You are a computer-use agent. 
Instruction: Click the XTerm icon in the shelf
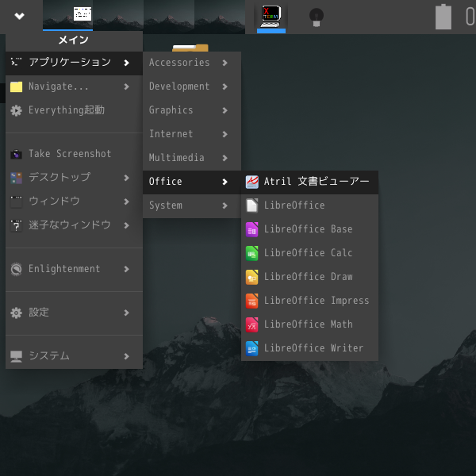point(271,16)
